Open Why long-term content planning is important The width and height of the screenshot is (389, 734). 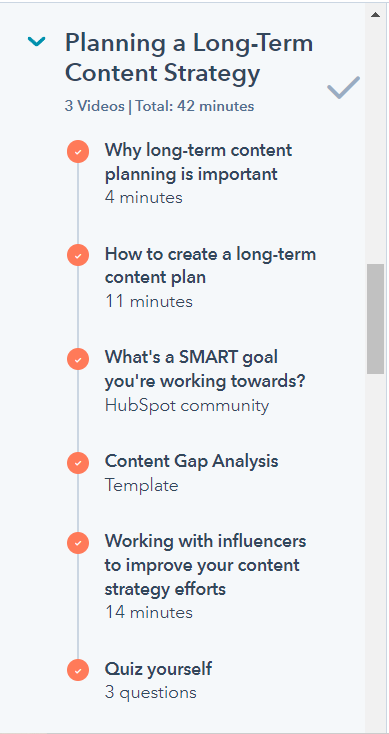[x=198, y=162]
